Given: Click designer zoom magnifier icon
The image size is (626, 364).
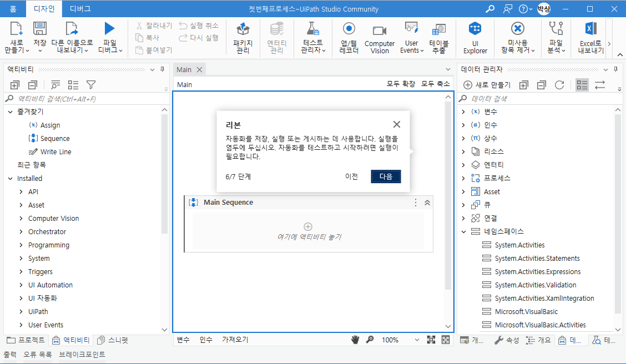Looking at the screenshot, I should coord(370,340).
